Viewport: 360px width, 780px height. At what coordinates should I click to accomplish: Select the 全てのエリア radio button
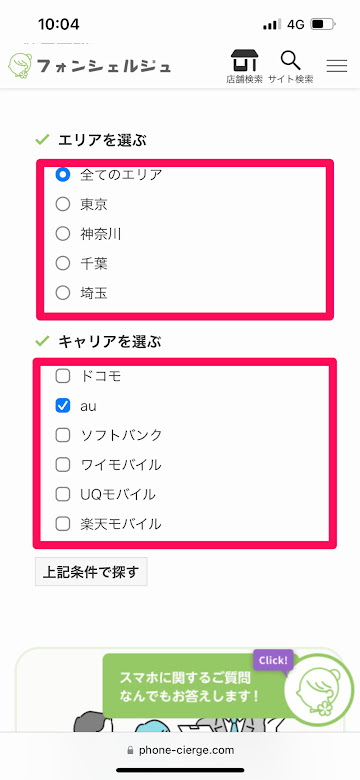point(63,175)
